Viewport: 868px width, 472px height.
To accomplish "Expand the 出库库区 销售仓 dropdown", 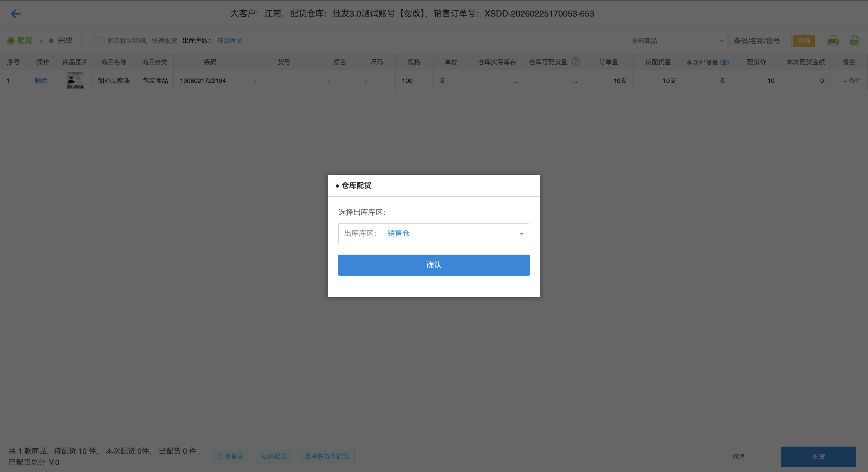I will tap(433, 233).
